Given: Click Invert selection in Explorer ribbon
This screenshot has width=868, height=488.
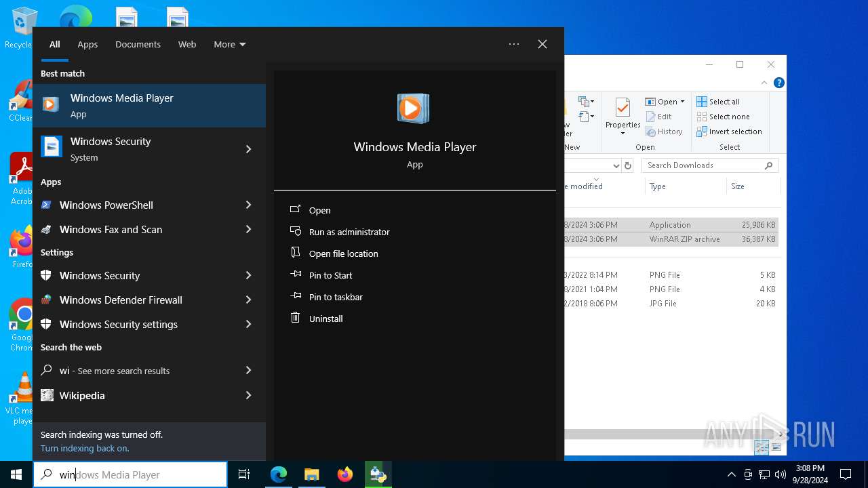Looking at the screenshot, I should [x=730, y=131].
